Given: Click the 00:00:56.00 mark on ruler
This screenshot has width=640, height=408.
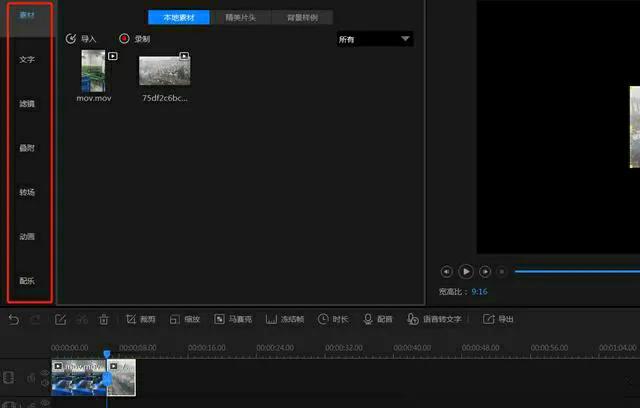Looking at the screenshot, I should [x=549, y=348].
